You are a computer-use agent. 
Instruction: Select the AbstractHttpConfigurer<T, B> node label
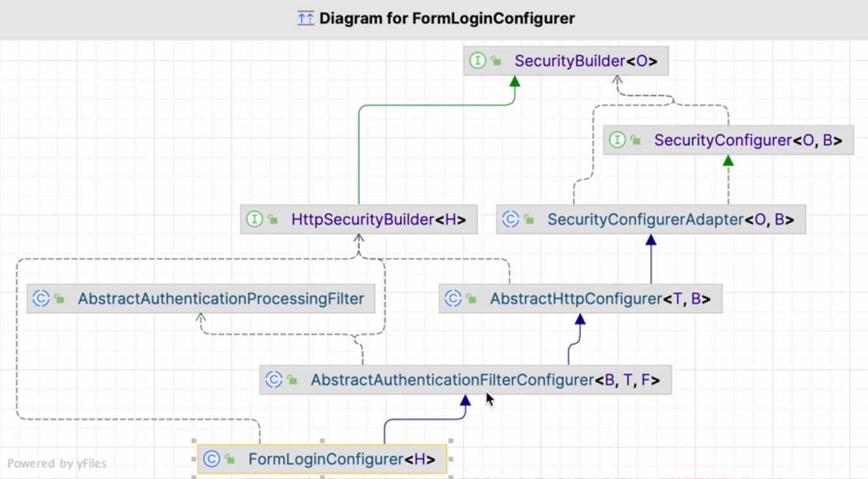click(x=599, y=299)
